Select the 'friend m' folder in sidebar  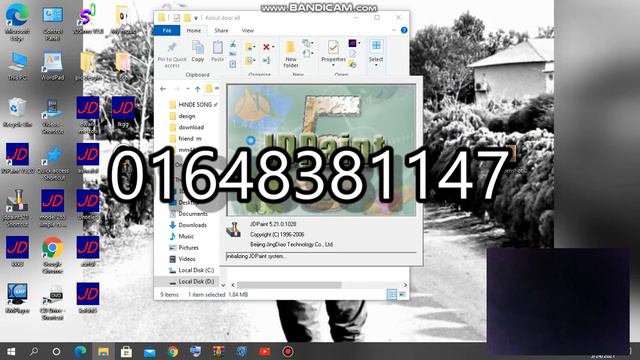pyautogui.click(x=185, y=139)
